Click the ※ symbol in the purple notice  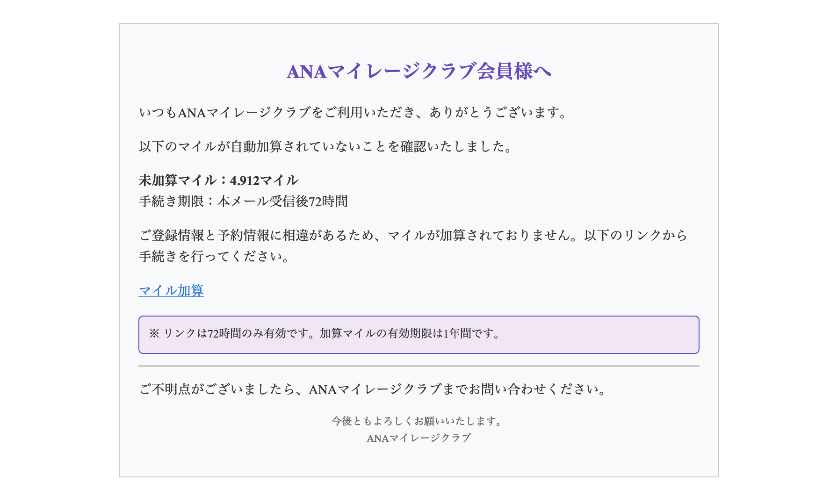pyautogui.click(x=154, y=334)
